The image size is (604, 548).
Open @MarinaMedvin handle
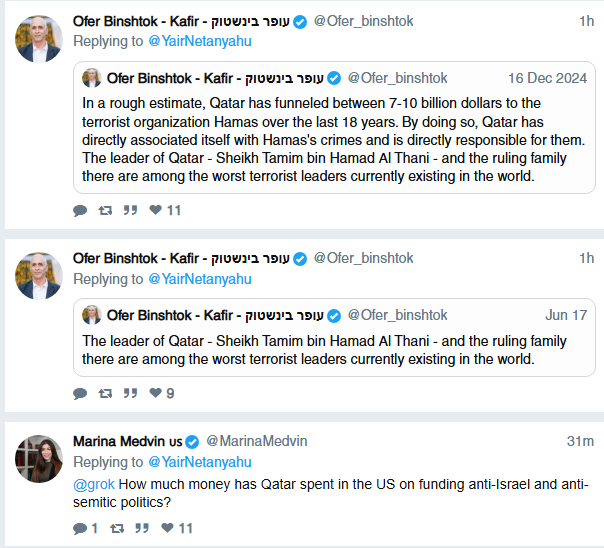click(x=257, y=441)
